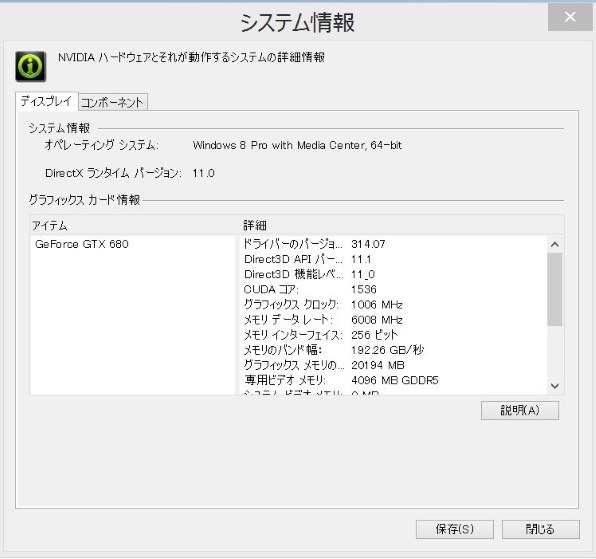Select the メモリ データ レート 6008 MHz row
Viewport: 596px width, 559px height.
[393, 320]
